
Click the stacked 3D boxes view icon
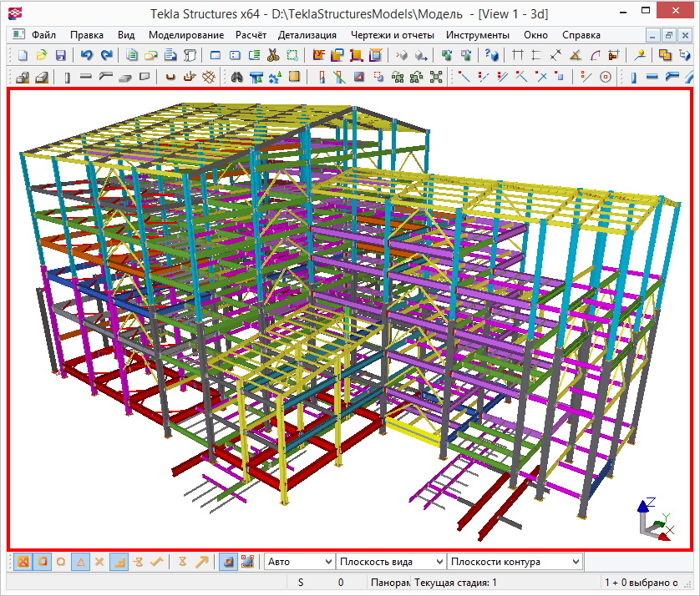point(23,77)
